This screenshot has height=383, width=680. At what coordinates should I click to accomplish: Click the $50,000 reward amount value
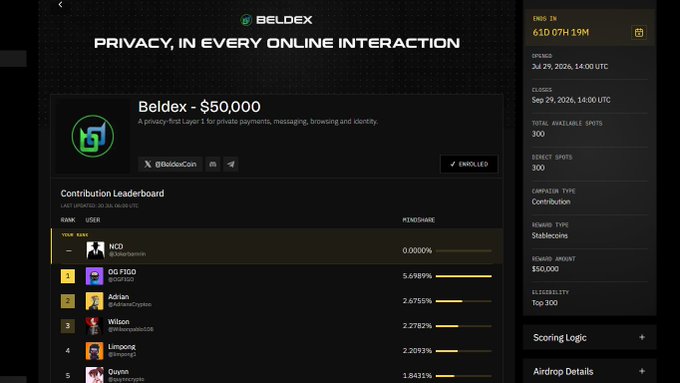[x=545, y=269]
